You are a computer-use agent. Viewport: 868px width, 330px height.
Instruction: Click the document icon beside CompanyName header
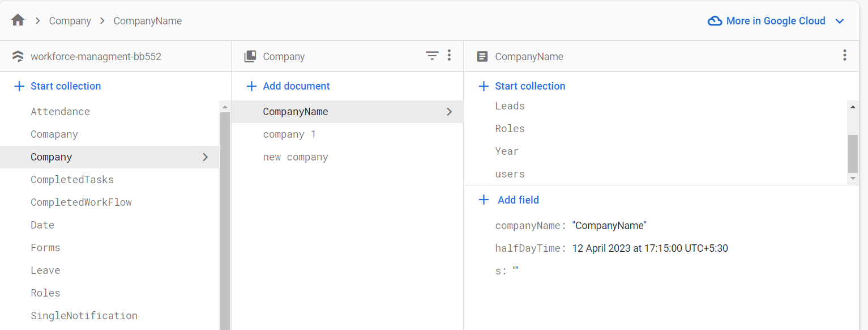point(482,56)
